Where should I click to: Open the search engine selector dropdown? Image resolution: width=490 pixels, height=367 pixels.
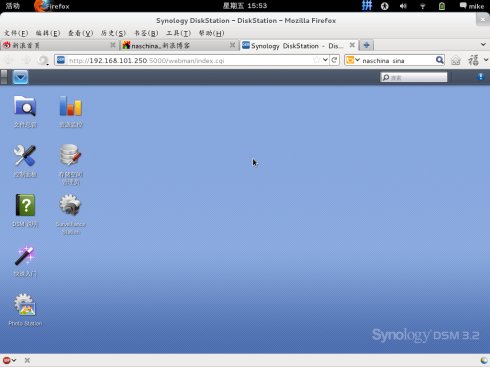point(353,60)
